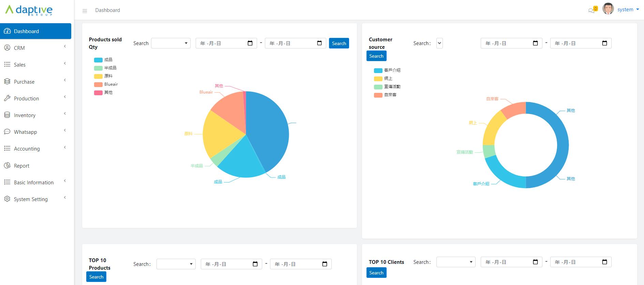
Task: Expand the CRM menu chevron
Action: [x=65, y=47]
